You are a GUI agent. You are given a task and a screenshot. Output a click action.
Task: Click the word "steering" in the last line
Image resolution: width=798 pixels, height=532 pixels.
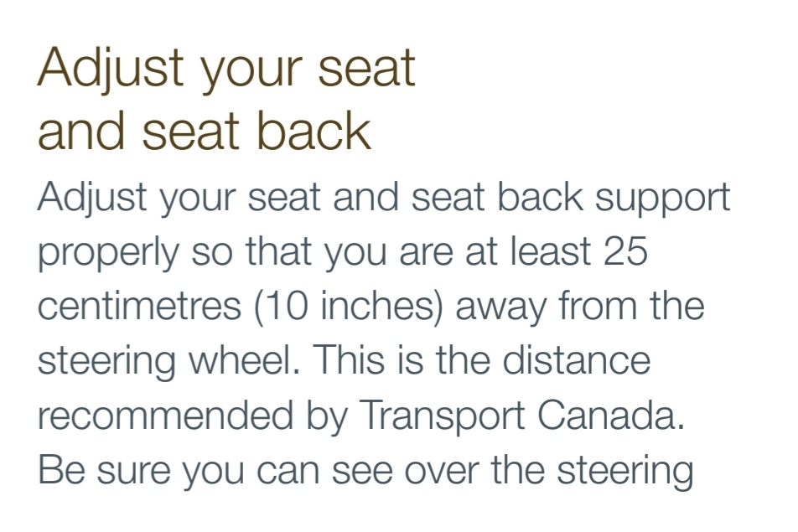tap(625, 472)
